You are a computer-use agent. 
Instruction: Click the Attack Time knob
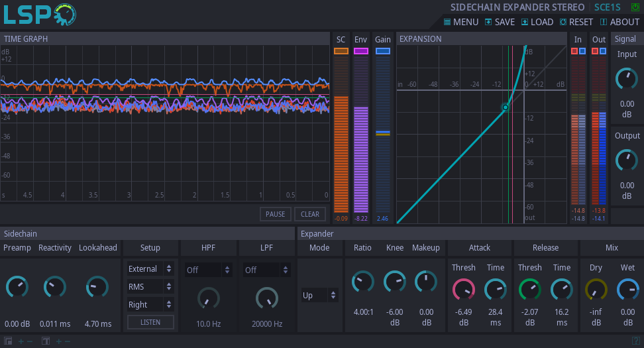pyautogui.click(x=496, y=290)
